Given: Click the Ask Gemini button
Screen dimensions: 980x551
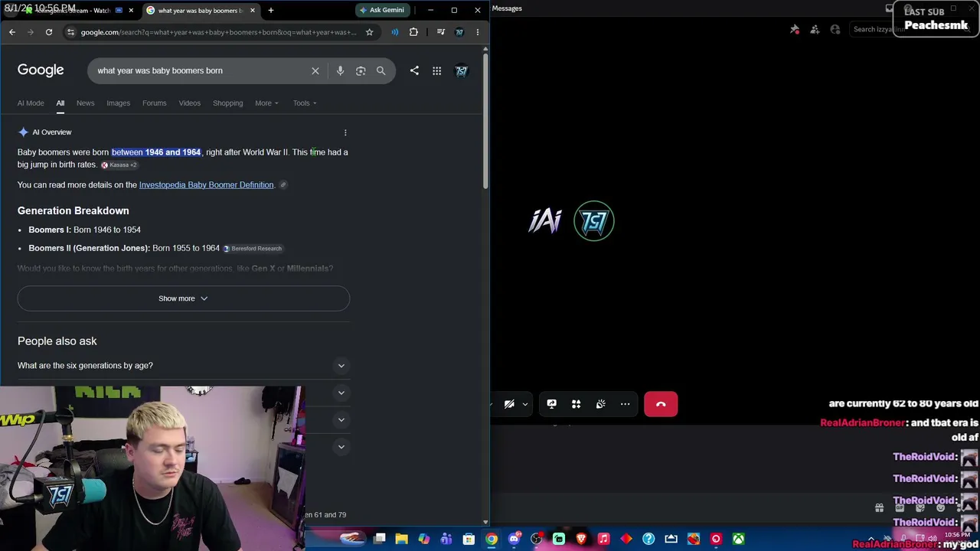Looking at the screenshot, I should [382, 10].
